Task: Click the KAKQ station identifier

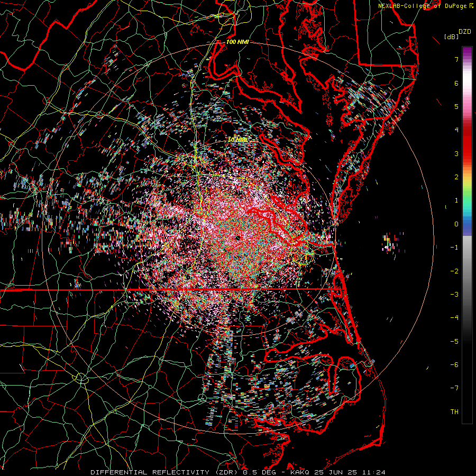Action: pyautogui.click(x=300, y=472)
